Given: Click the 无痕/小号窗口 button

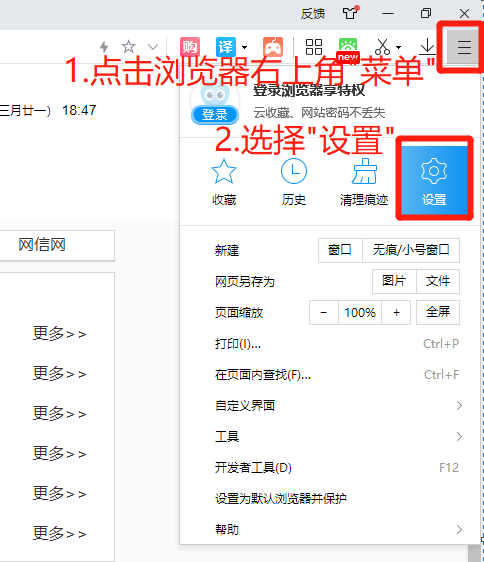Looking at the screenshot, I should tap(411, 250).
